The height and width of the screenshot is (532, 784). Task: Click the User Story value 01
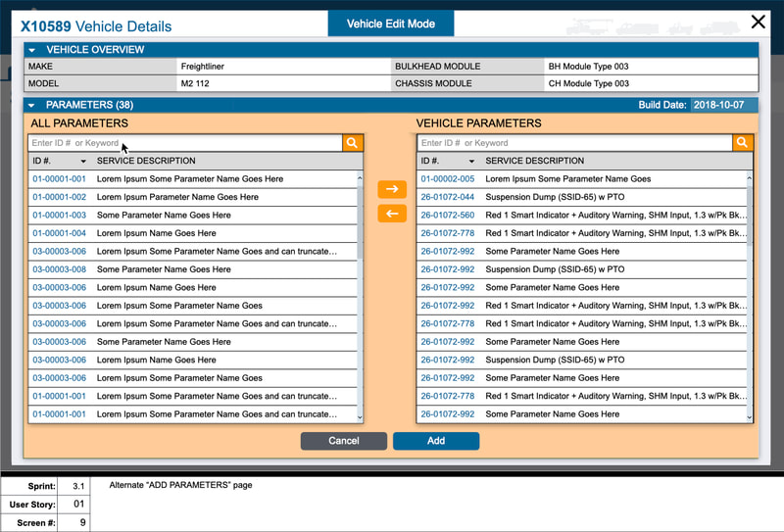pos(78,504)
